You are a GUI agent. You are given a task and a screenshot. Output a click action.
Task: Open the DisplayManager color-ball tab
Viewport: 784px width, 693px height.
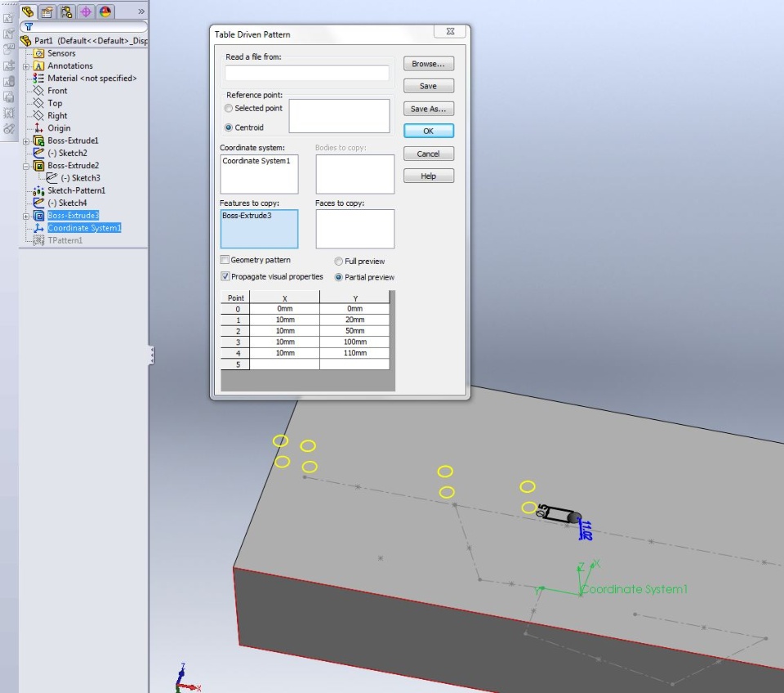point(105,11)
